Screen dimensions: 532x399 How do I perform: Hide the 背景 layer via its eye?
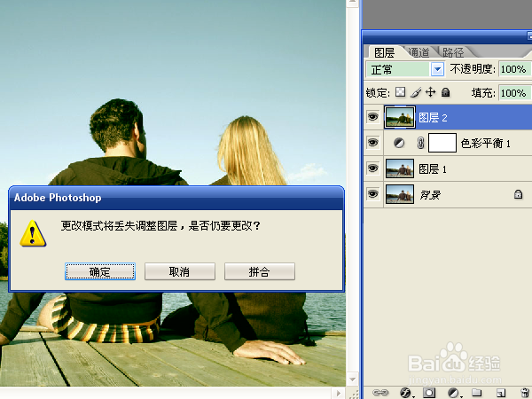point(373,194)
